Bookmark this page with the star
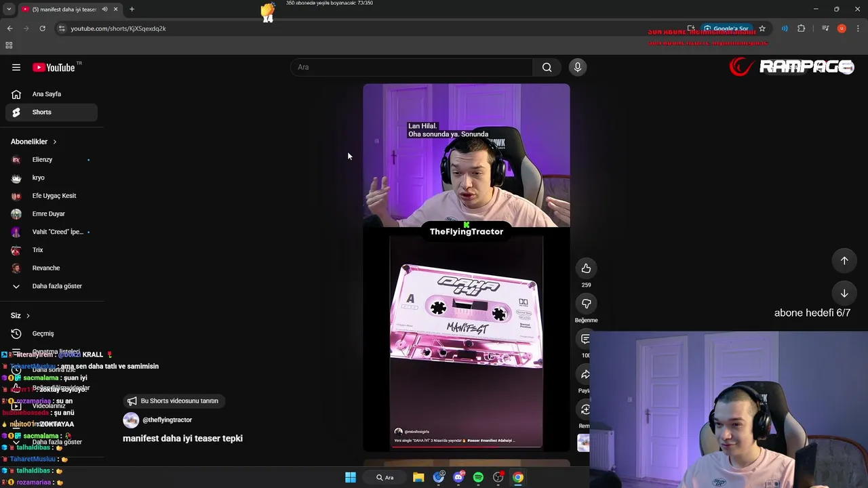This screenshot has width=868, height=488. [762, 28]
